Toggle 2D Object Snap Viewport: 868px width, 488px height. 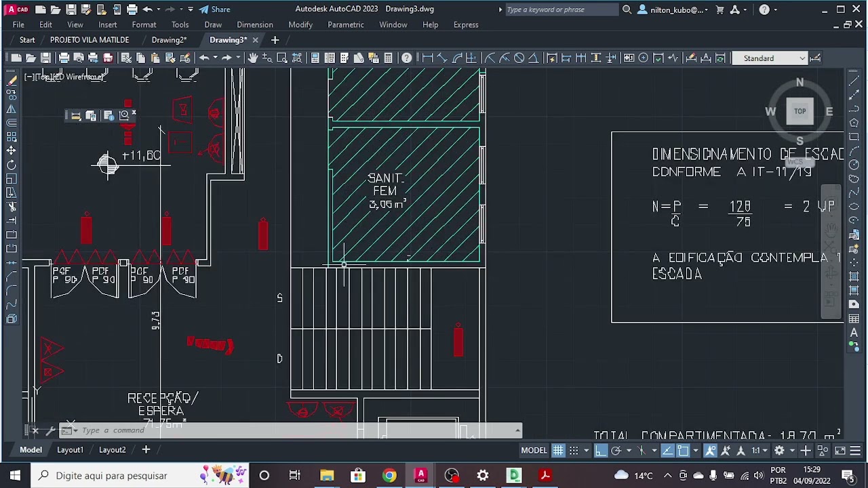(x=683, y=451)
